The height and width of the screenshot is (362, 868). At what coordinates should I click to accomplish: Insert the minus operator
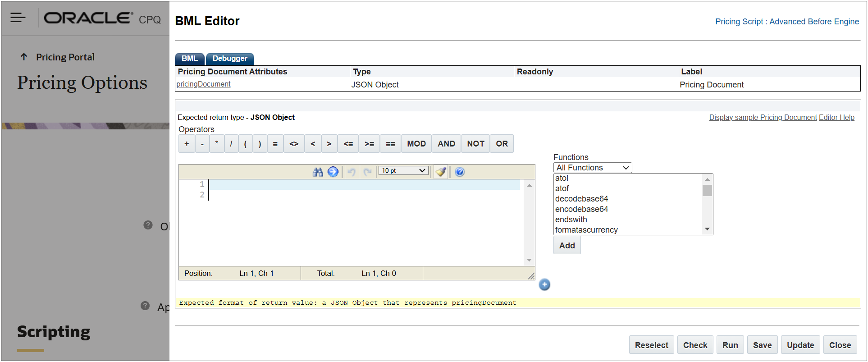pyautogui.click(x=202, y=144)
